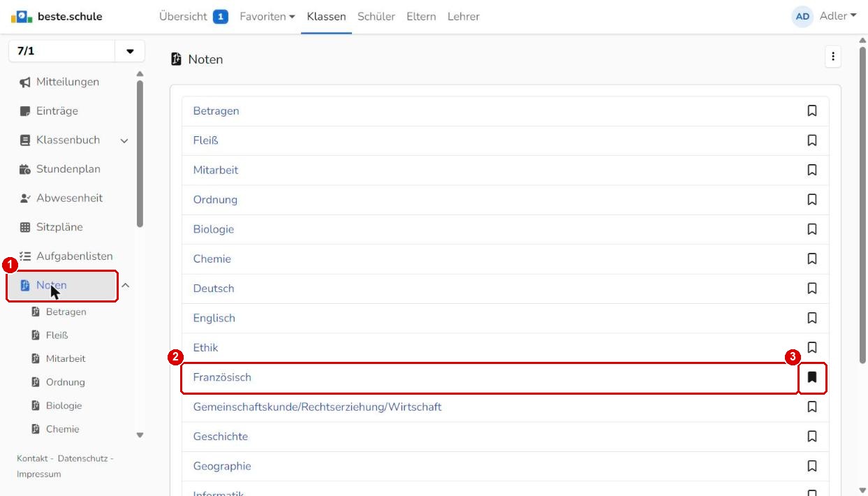The height and width of the screenshot is (496, 868).
Task: Bookmark the Fleiß row
Action: [812, 140]
